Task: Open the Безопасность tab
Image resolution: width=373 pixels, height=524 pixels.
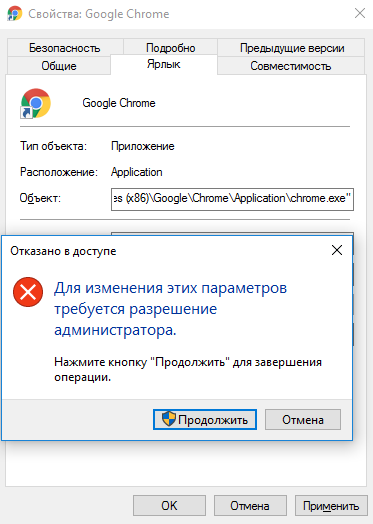Action: point(65,48)
